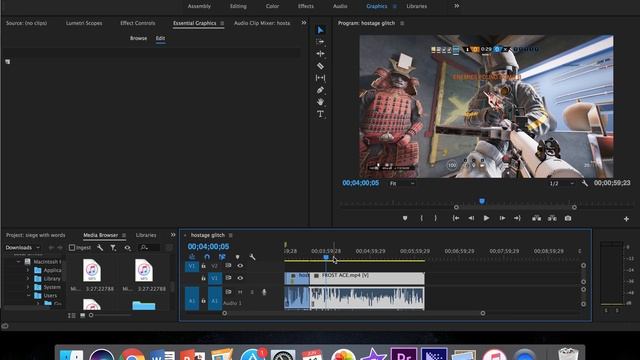
Task: Click the Lift button
Action: tap(536, 218)
